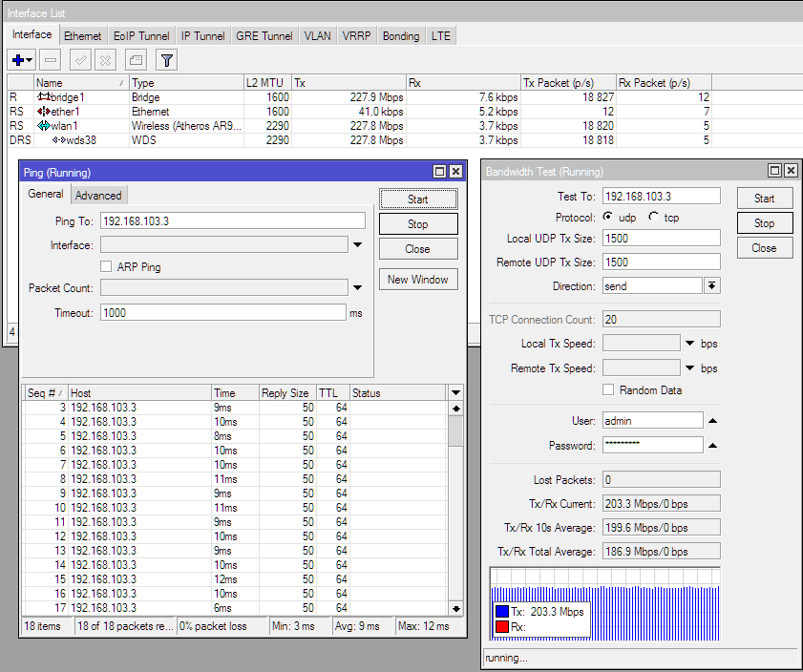The width and height of the screenshot is (803, 672).
Task: Select the bridge1 interface icon
Action: (43, 97)
